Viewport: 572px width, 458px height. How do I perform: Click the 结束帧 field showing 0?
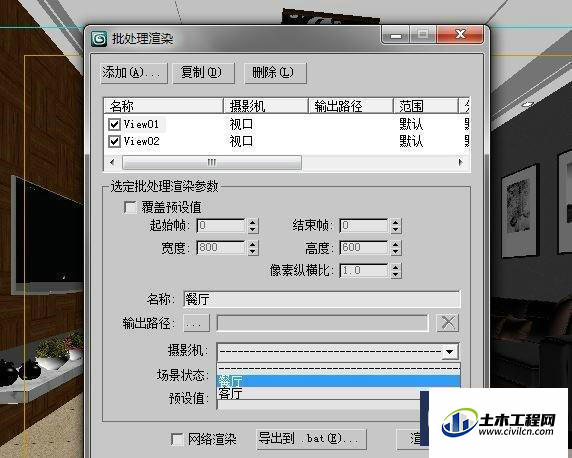tap(364, 225)
